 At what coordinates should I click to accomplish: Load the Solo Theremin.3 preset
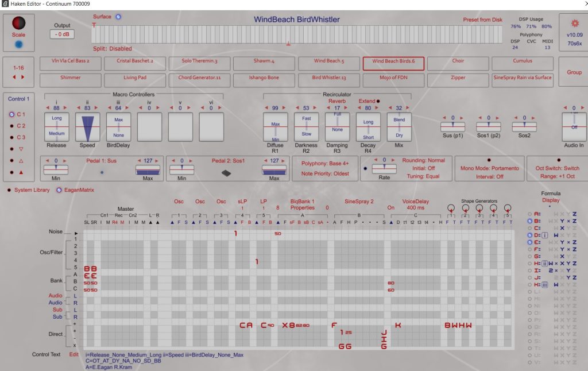[x=199, y=63]
